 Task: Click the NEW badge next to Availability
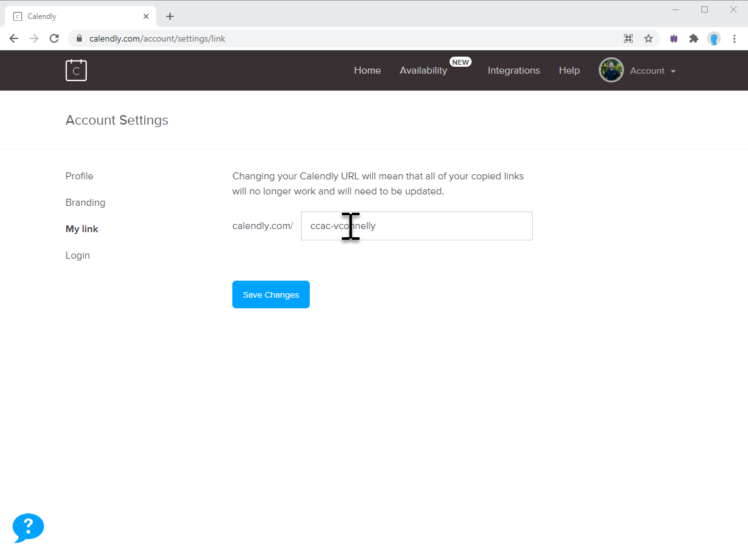tap(460, 62)
